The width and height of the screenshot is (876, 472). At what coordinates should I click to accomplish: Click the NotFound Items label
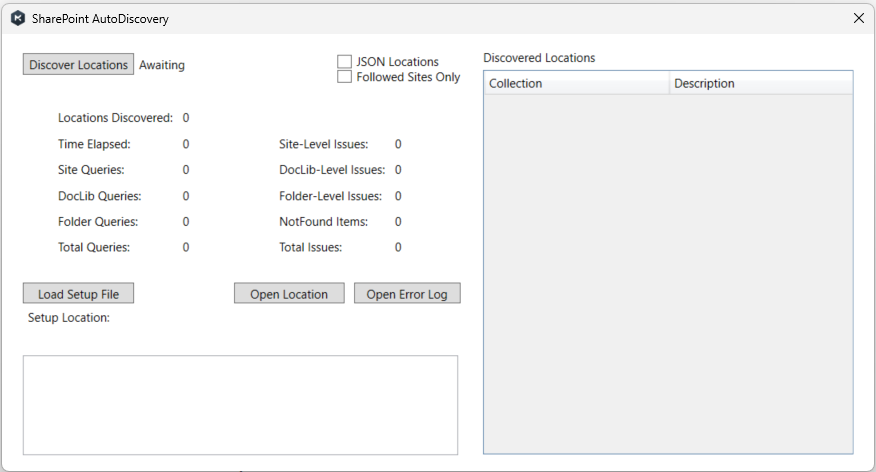tap(323, 222)
